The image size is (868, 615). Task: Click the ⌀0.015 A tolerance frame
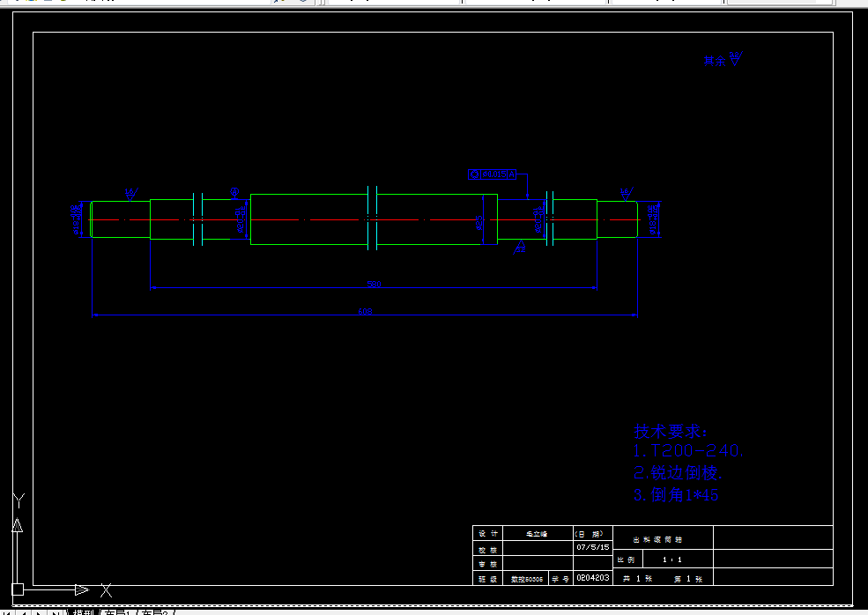tap(492, 174)
